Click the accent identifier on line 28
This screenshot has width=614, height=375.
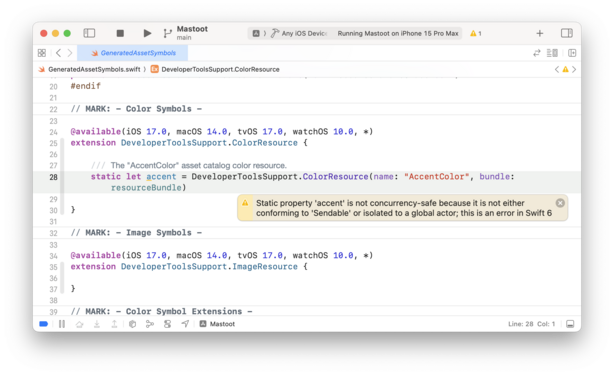click(x=161, y=177)
